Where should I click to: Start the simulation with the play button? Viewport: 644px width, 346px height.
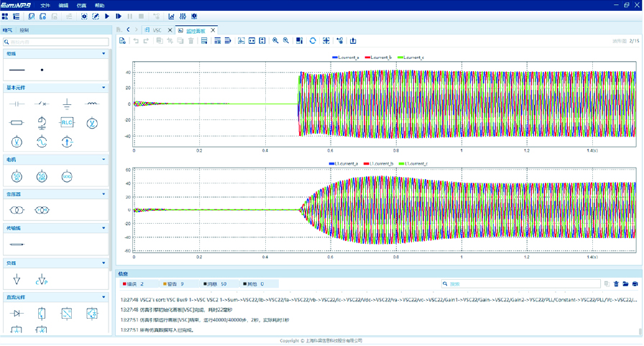click(x=107, y=16)
